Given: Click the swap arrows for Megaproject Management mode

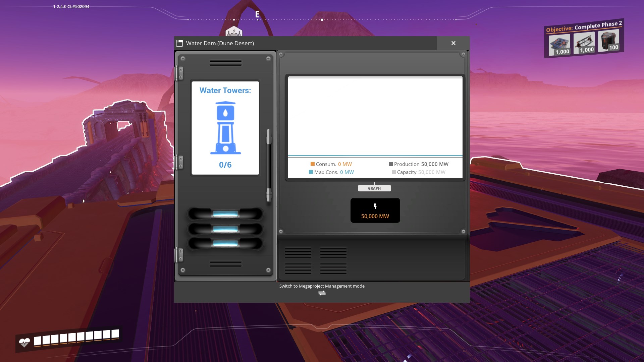Looking at the screenshot, I should click(322, 293).
